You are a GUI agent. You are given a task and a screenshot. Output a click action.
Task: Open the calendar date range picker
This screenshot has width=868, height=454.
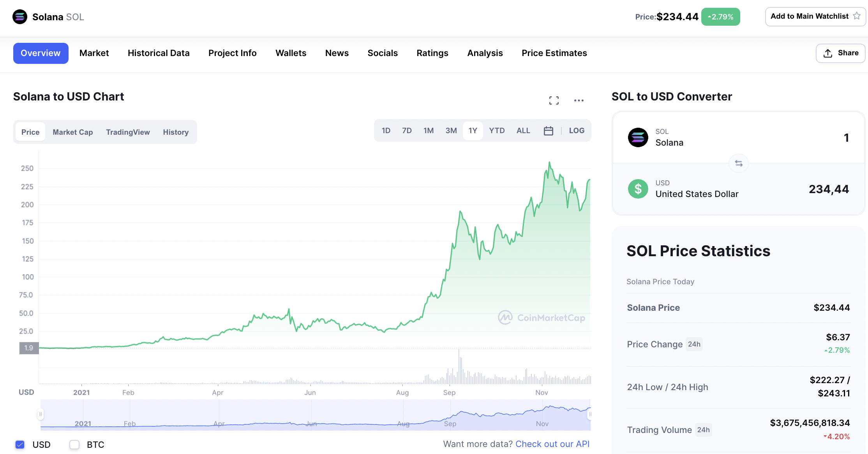(548, 131)
